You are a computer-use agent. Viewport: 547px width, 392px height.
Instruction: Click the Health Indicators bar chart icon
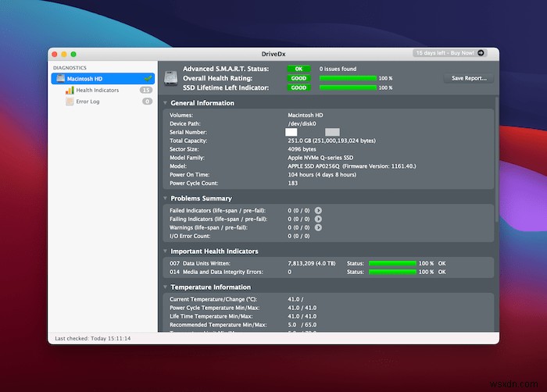[70, 91]
